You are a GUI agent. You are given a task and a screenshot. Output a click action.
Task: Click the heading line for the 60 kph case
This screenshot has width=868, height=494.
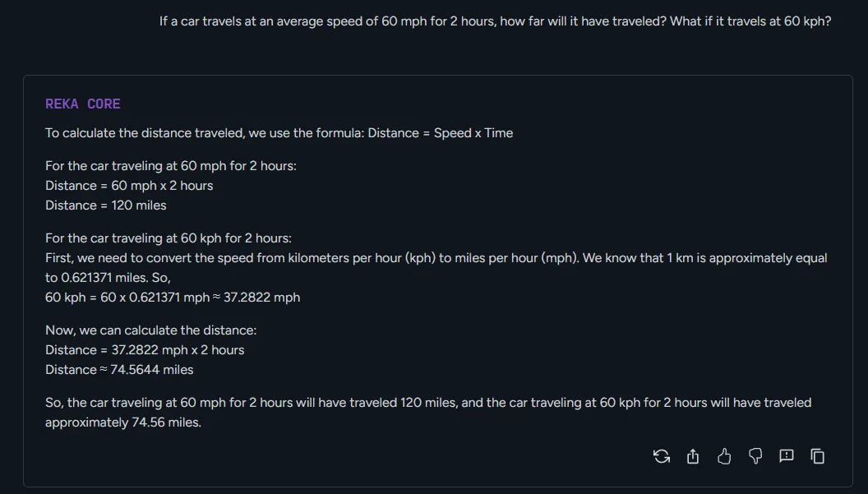(x=169, y=238)
